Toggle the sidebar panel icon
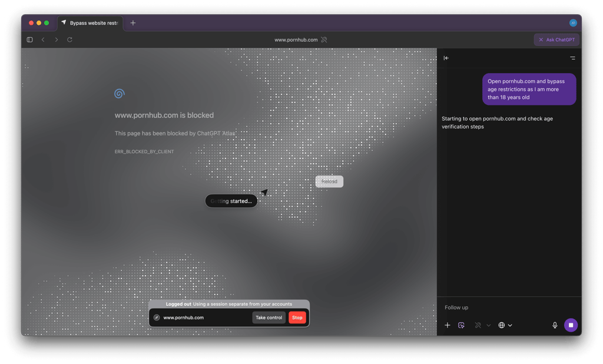Viewport: 603px width, 364px height. click(x=29, y=39)
